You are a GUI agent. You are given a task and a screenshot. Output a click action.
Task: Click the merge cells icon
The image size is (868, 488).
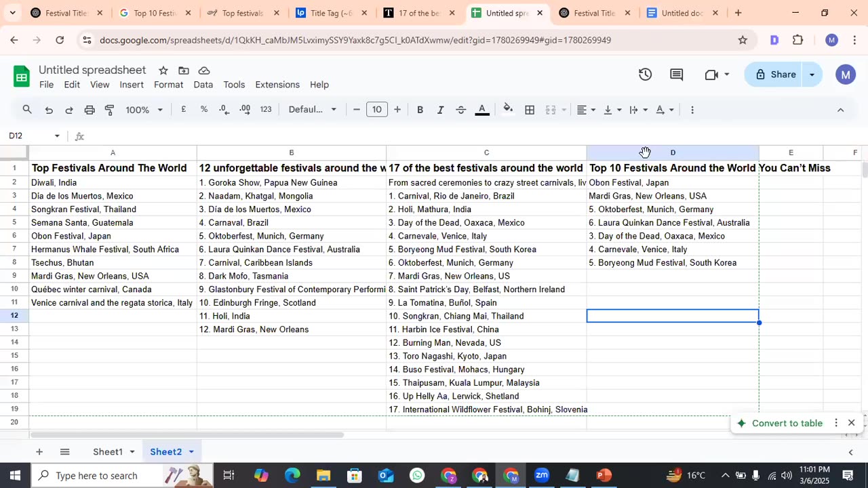pos(551,110)
